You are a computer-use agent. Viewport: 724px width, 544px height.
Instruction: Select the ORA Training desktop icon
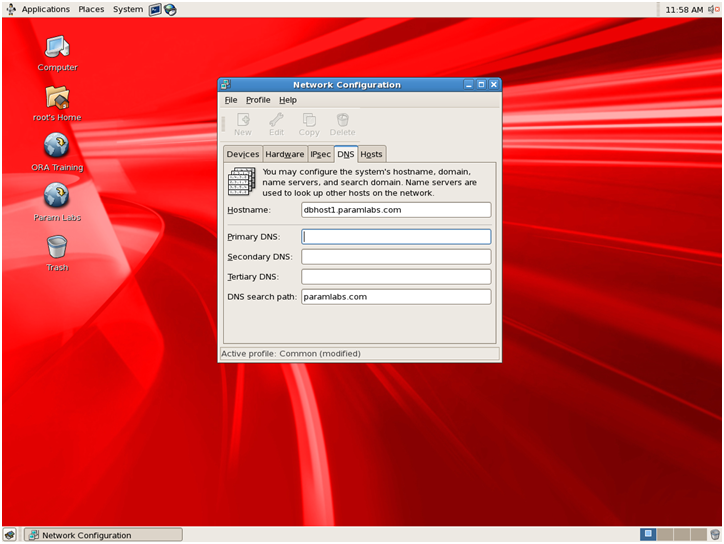click(57, 153)
